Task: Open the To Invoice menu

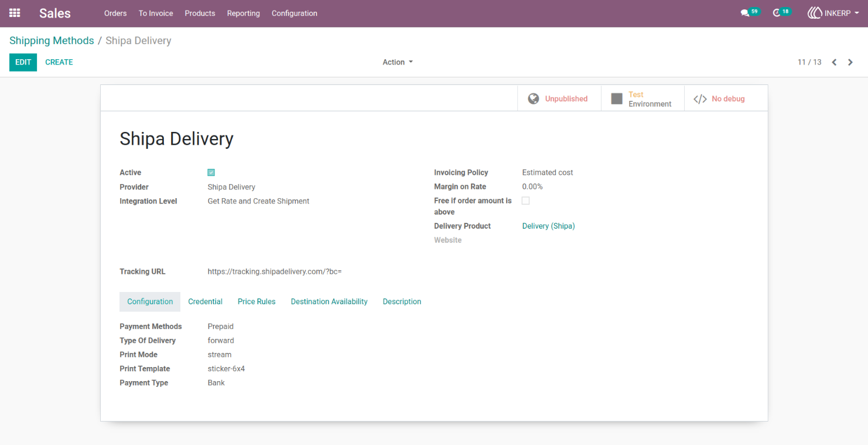Action: pos(156,13)
